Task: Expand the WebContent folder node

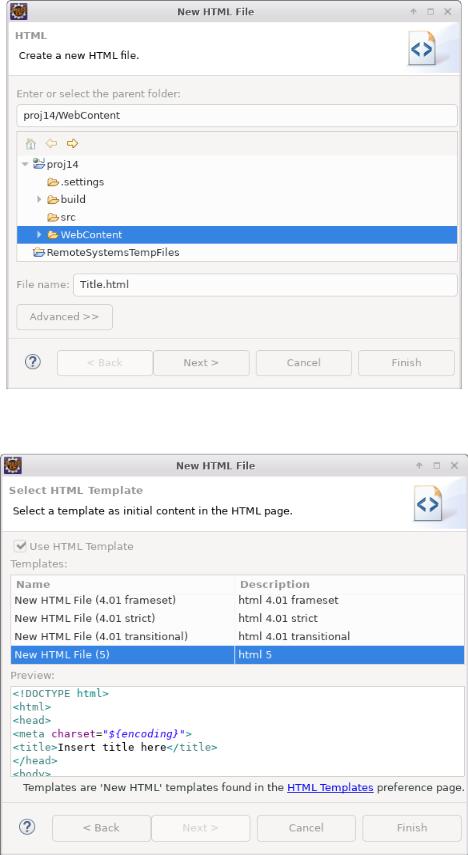Action: (x=39, y=234)
